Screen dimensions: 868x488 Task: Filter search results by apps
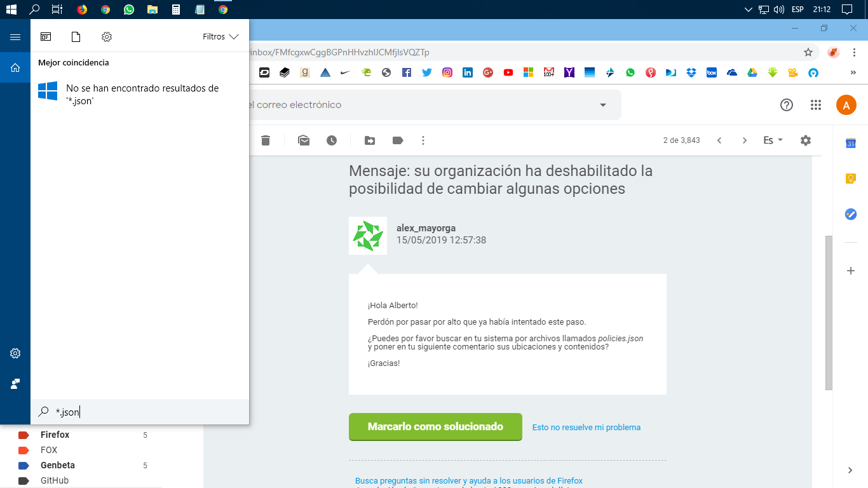click(x=46, y=37)
